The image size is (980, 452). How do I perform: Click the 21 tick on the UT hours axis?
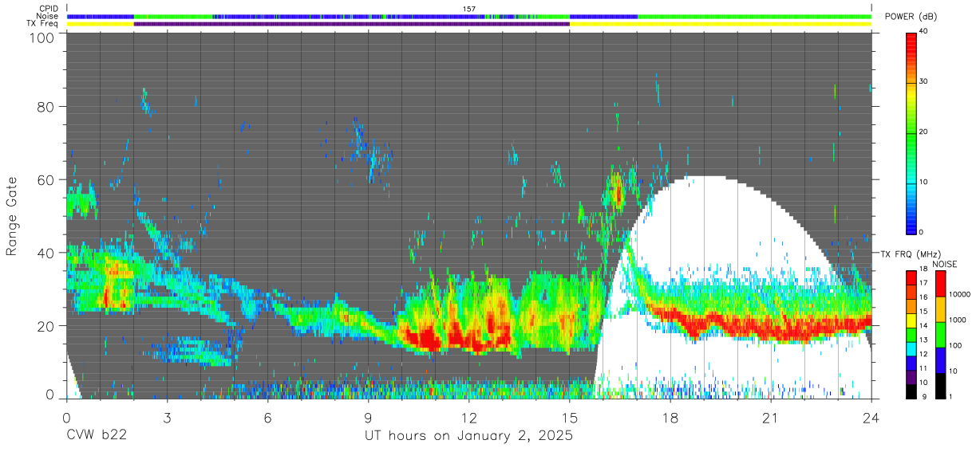point(771,418)
